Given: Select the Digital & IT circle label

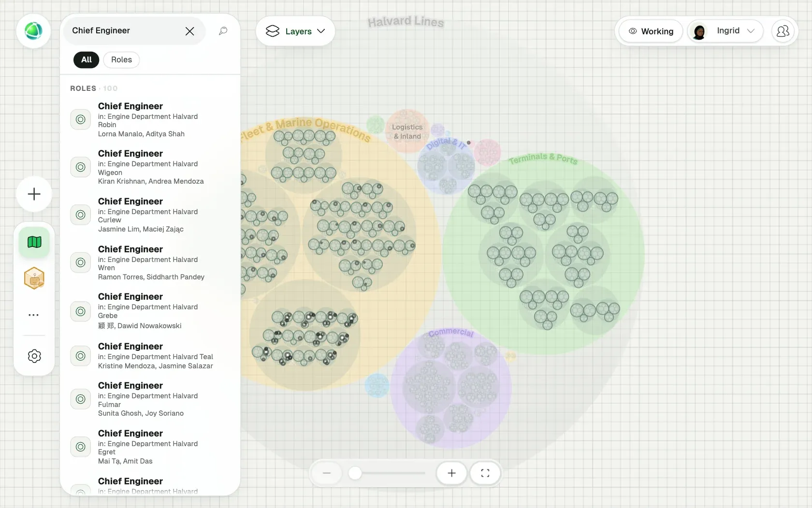Looking at the screenshot, I should [x=446, y=143].
